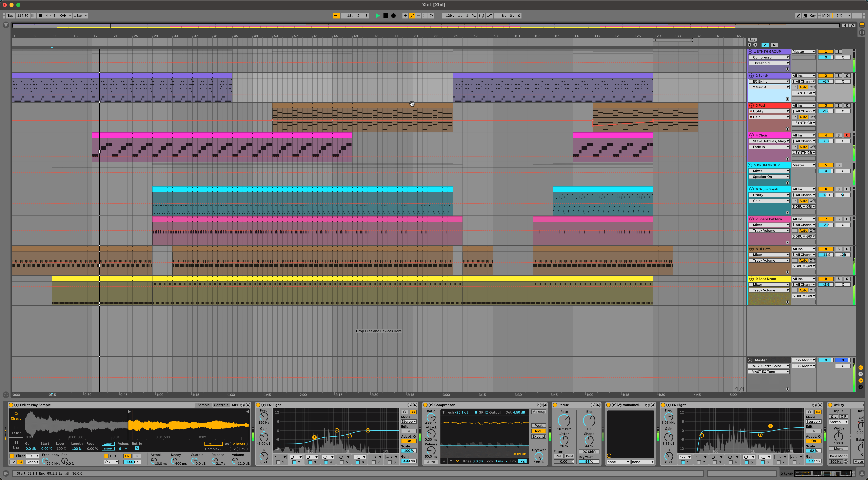
Task: Toggle Automation Mode button
Action: pyautogui.click(x=765, y=45)
